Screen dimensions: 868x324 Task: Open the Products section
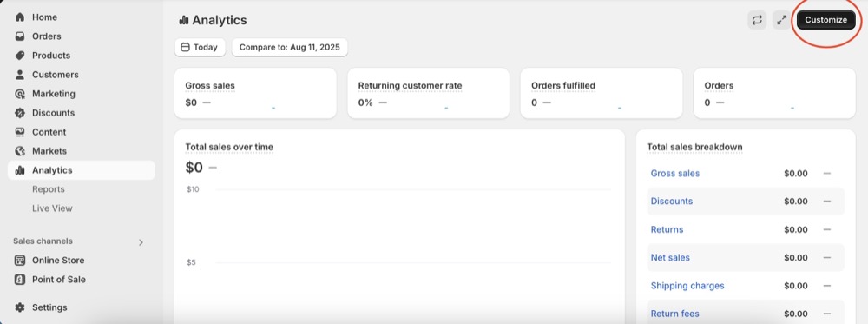pos(82,56)
